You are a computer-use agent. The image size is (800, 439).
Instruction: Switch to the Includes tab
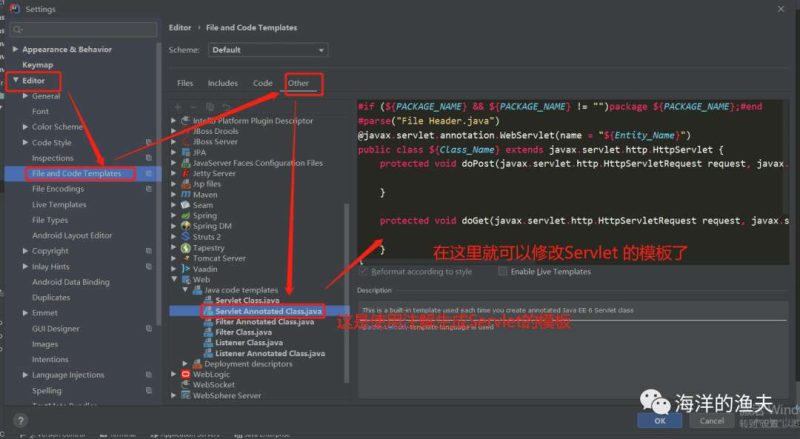pyautogui.click(x=222, y=83)
